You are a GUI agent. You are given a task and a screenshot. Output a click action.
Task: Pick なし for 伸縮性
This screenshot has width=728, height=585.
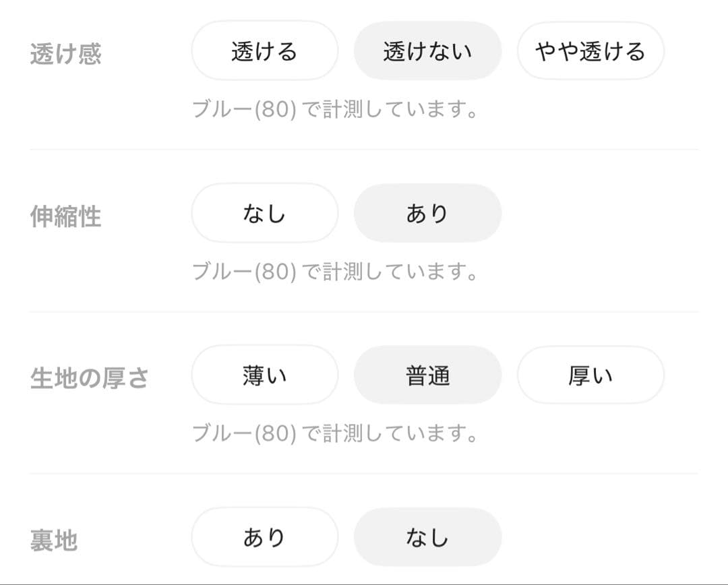(265, 213)
